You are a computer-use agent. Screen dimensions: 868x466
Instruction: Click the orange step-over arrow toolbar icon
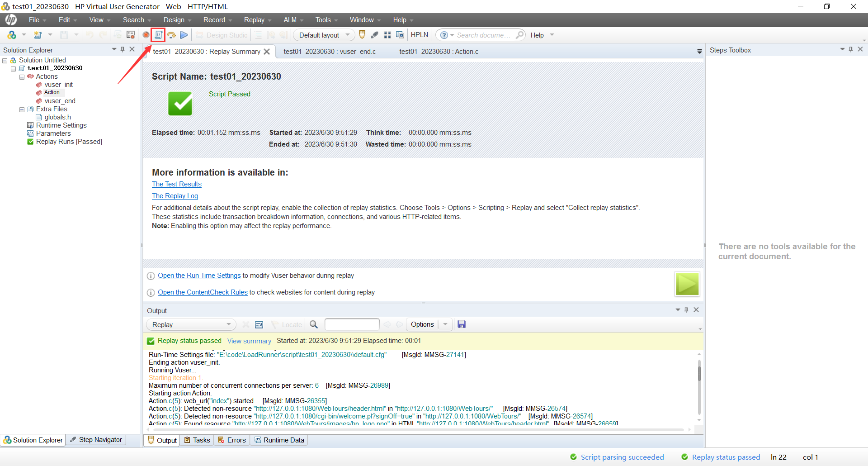(x=171, y=35)
